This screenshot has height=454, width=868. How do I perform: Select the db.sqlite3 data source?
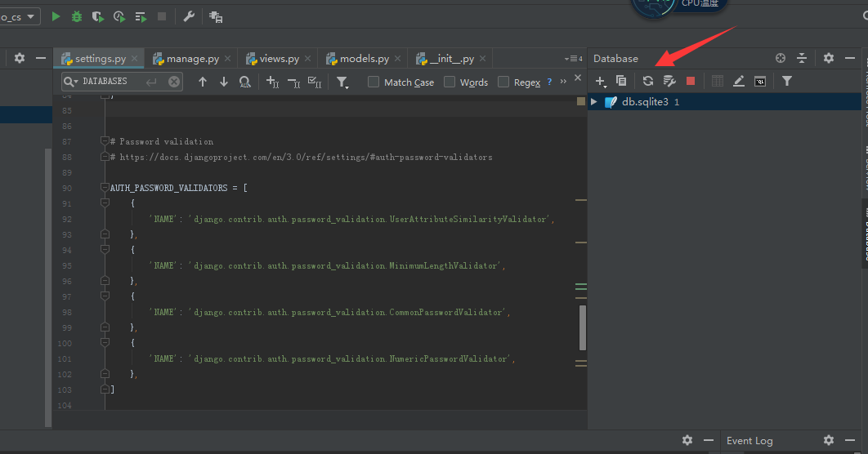pyautogui.click(x=724, y=102)
